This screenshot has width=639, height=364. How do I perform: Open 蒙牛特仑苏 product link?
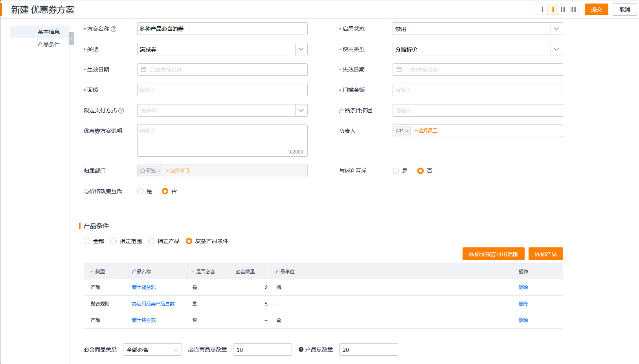(x=143, y=320)
